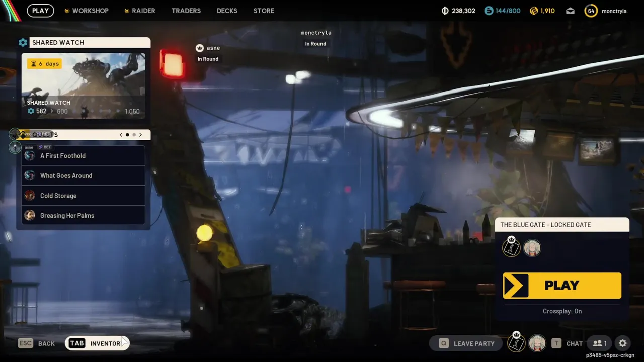644x362 pixels.
Task: Open the mail inbox icon
Action: point(570,11)
